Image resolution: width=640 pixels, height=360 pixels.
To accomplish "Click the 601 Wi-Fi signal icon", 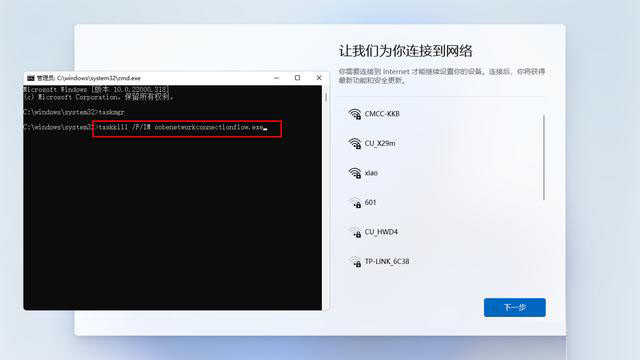I will tap(355, 202).
